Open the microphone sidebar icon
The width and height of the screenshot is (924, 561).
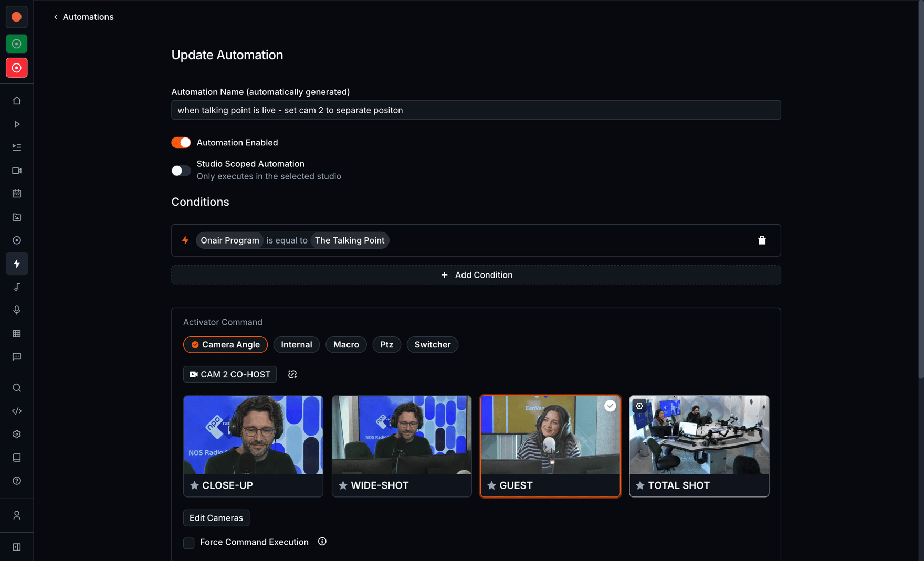point(17,310)
